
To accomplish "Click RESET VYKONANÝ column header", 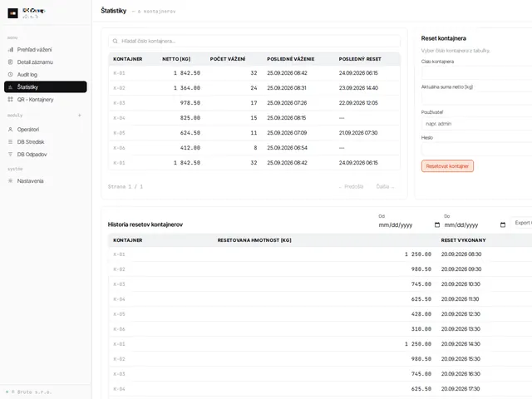I will tap(464, 240).
